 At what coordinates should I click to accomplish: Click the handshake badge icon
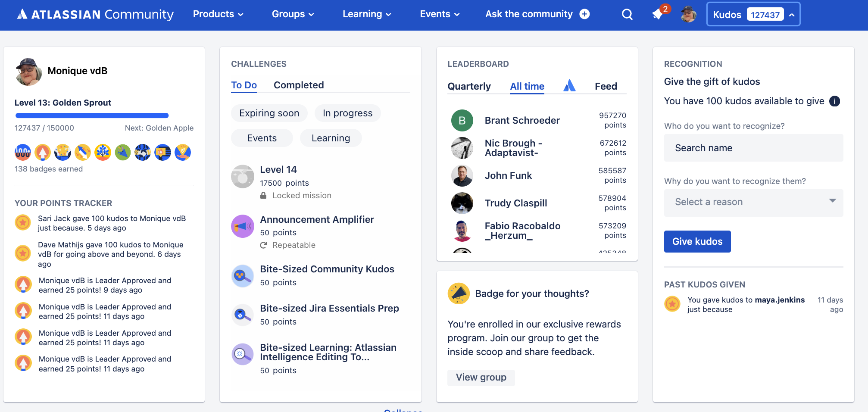tap(142, 152)
